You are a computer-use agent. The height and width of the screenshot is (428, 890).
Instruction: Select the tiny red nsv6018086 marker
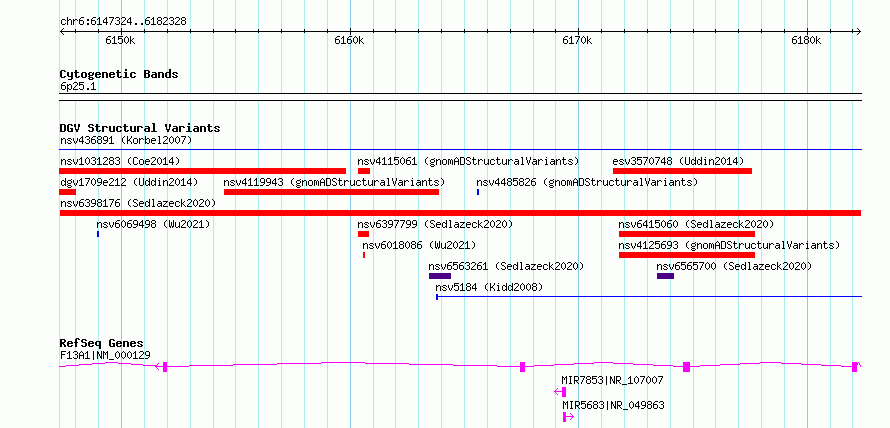pyautogui.click(x=364, y=255)
